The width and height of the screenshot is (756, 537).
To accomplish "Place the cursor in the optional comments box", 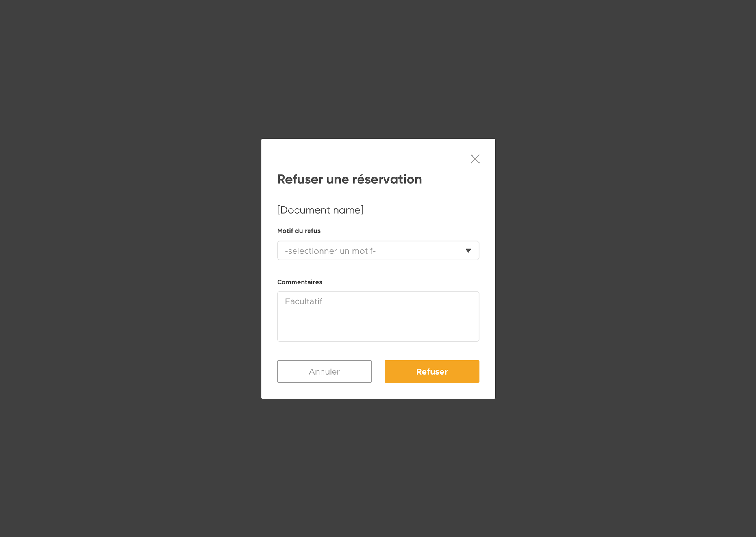I will (378, 316).
